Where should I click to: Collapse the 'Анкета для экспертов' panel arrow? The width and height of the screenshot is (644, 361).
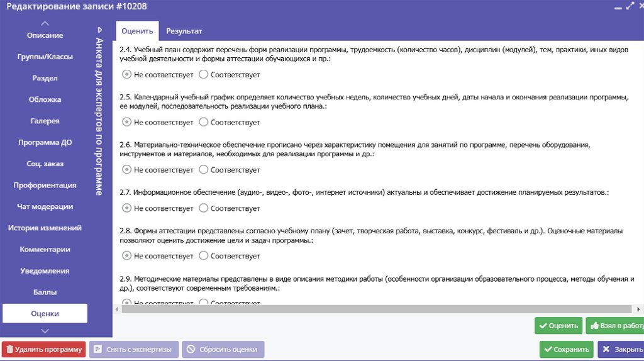click(99, 30)
